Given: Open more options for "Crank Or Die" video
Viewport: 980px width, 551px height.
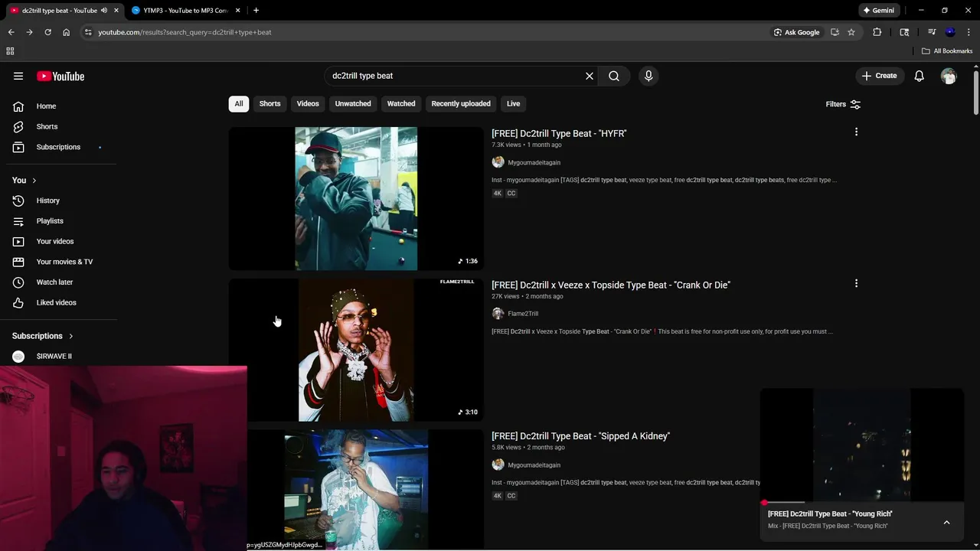Looking at the screenshot, I should pyautogui.click(x=856, y=283).
